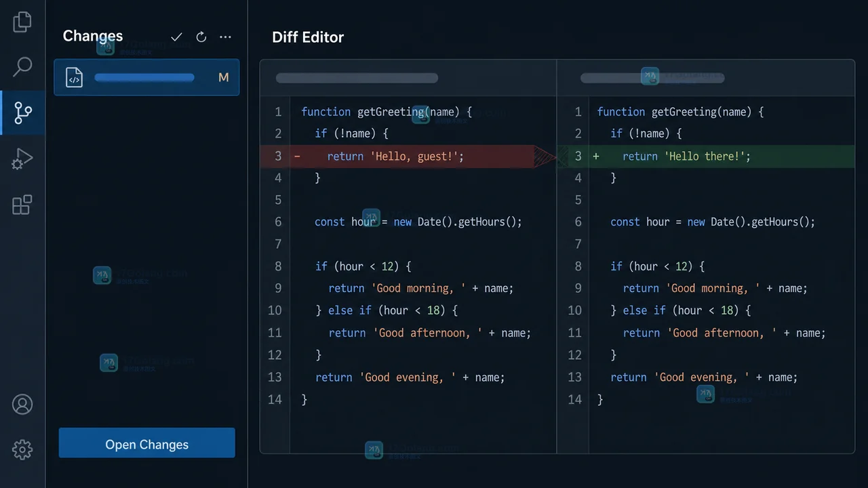Screen dimensions: 868x488
Task: Click the original file tab header
Action: 357,78
